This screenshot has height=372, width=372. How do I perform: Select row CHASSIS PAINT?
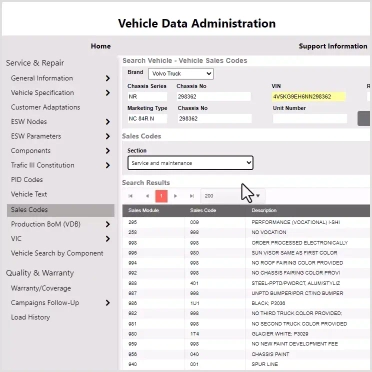click(246, 354)
